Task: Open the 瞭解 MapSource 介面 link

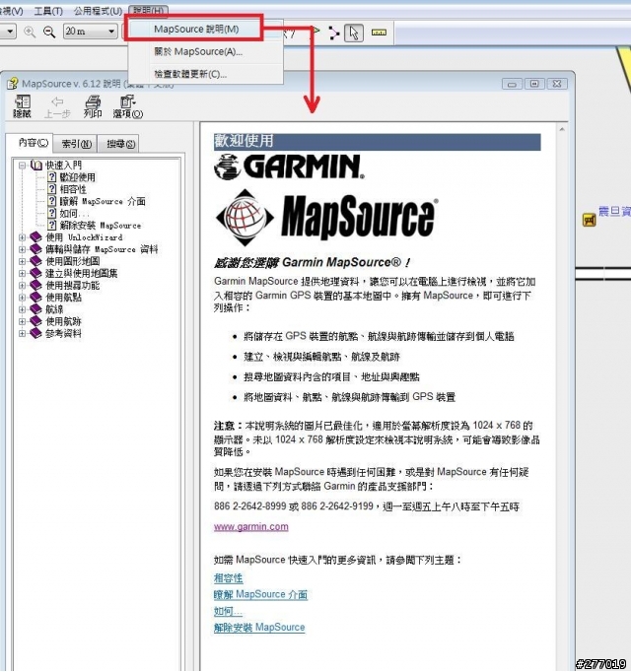Action: pos(260,594)
